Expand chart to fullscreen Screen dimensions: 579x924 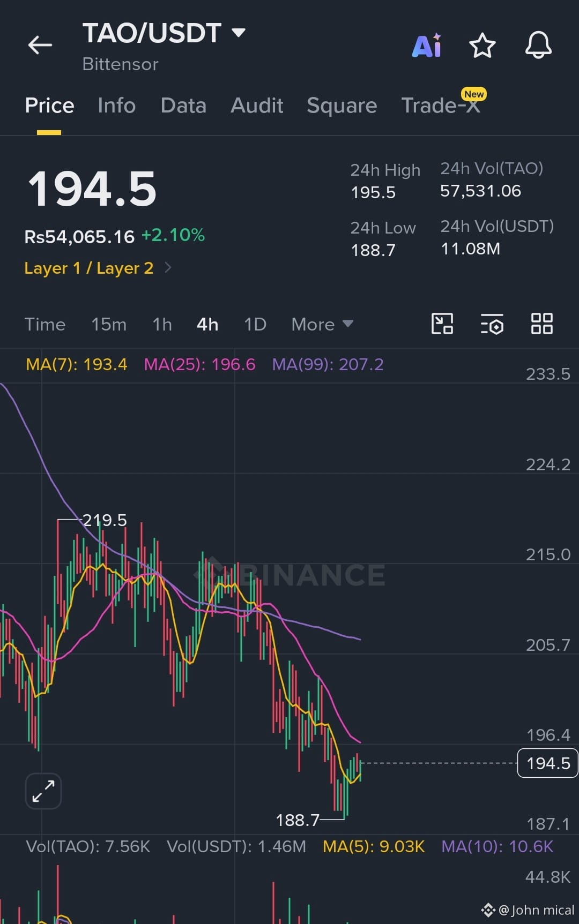point(43,791)
